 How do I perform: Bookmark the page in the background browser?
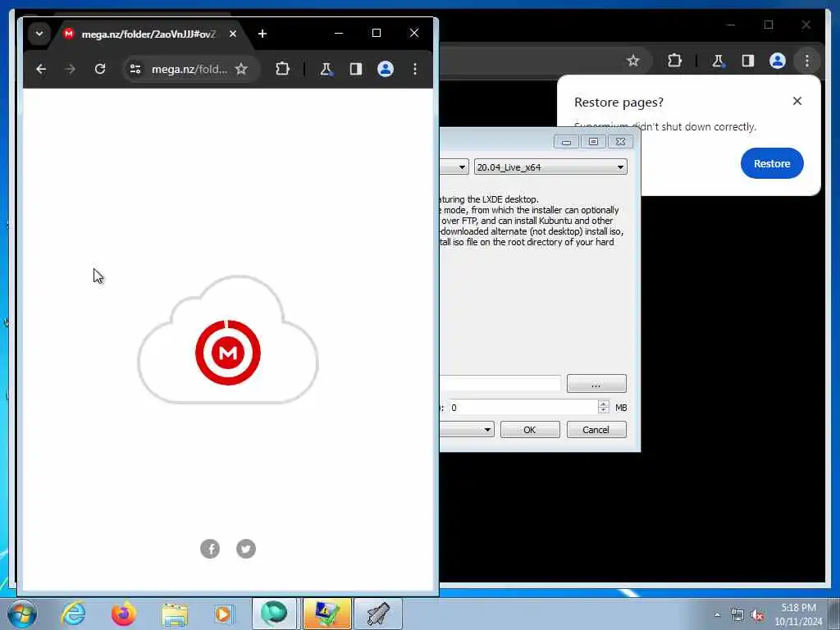[633, 61]
